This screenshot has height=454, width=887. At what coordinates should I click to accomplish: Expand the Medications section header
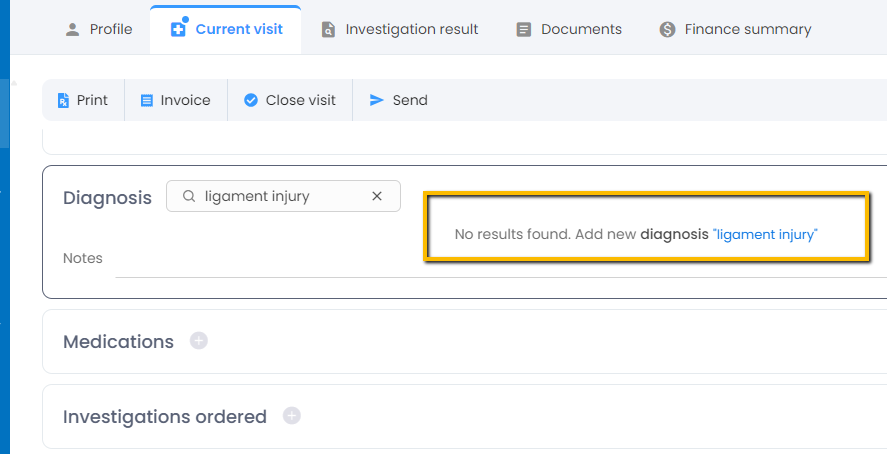coord(118,342)
